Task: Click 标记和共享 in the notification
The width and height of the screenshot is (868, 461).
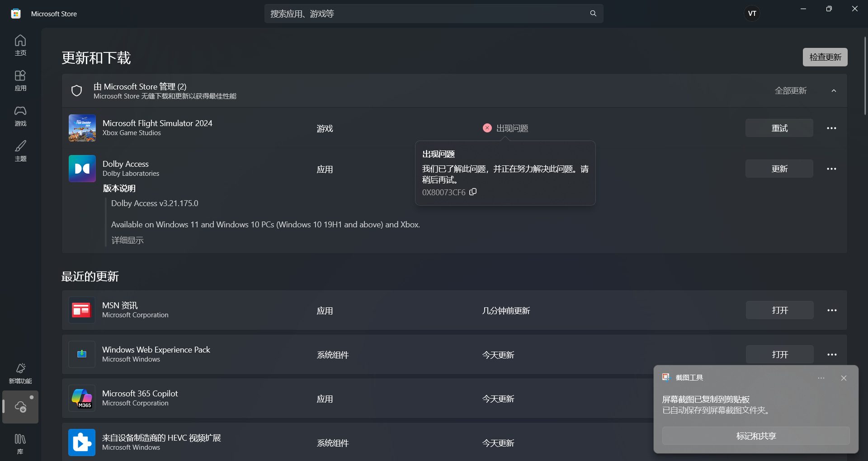Action: 756,436
